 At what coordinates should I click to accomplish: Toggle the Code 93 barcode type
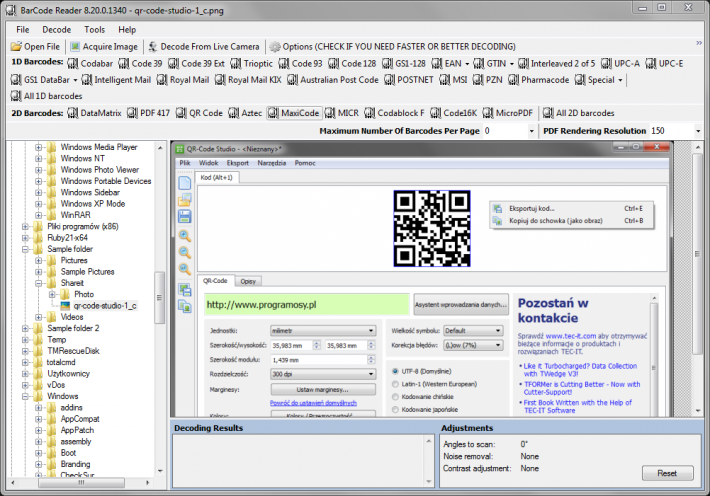click(301, 63)
